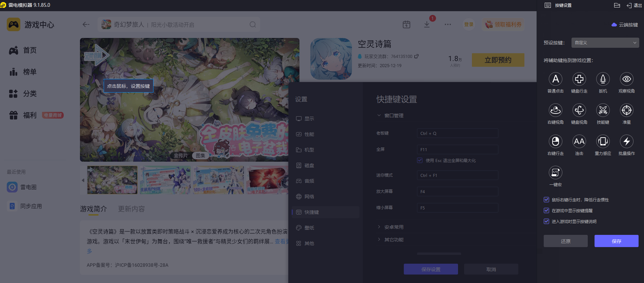Viewport: 644px width, 283px height.
Task: Select the 右键行走 mouse walk icon
Action: (556, 141)
